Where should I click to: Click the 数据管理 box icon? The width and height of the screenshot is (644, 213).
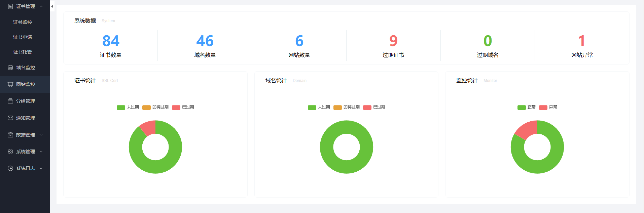pos(10,135)
